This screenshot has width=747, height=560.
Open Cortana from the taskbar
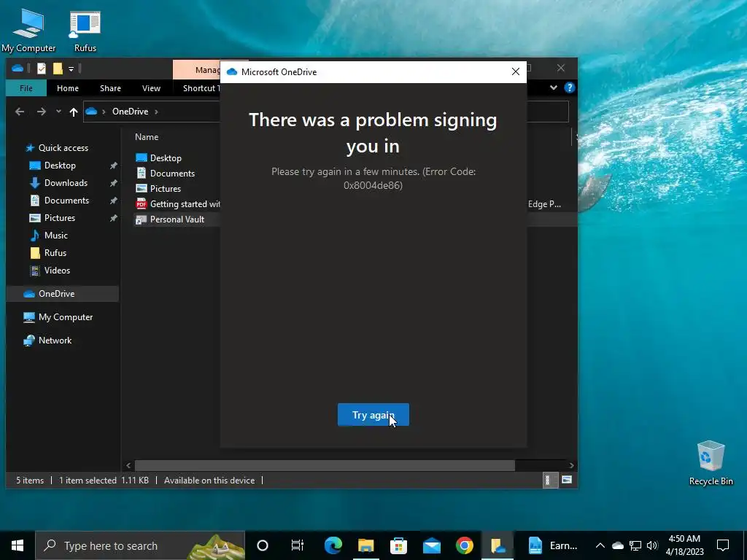(x=263, y=545)
